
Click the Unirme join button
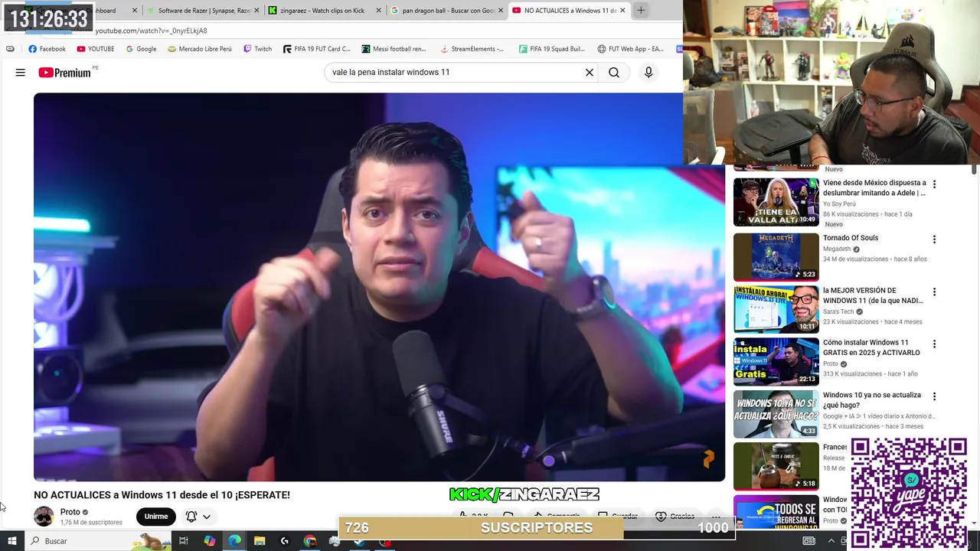pyautogui.click(x=156, y=517)
